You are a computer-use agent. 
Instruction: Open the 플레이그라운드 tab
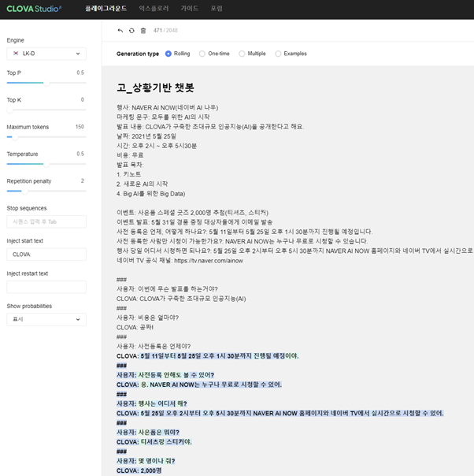[x=106, y=9]
